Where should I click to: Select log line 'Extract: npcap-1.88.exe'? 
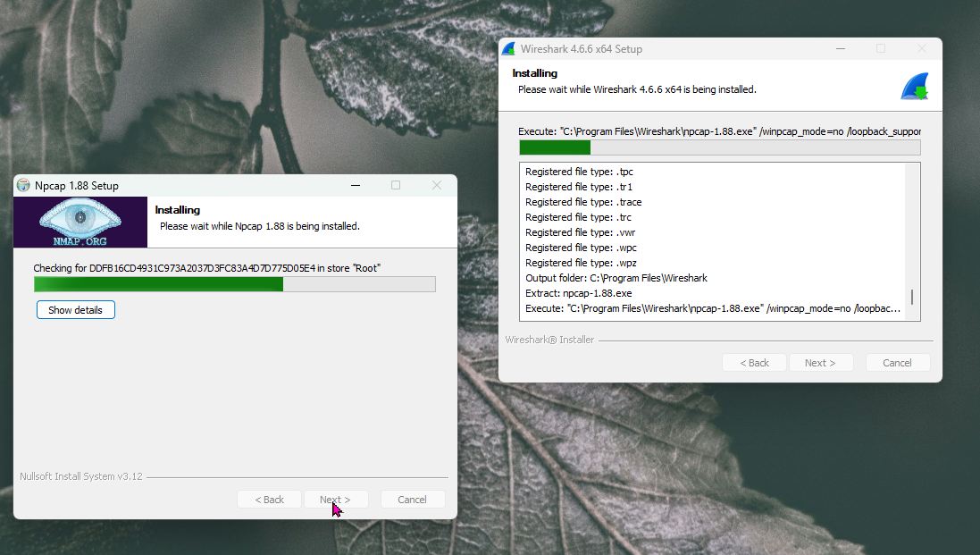(579, 293)
